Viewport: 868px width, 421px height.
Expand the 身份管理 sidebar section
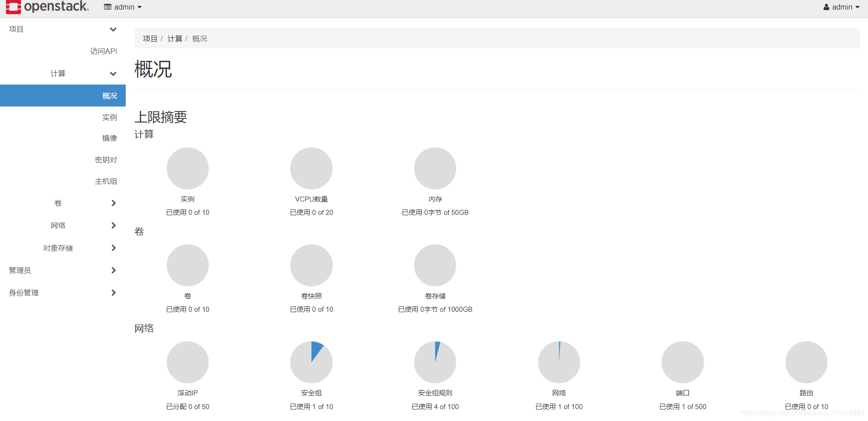pos(63,293)
